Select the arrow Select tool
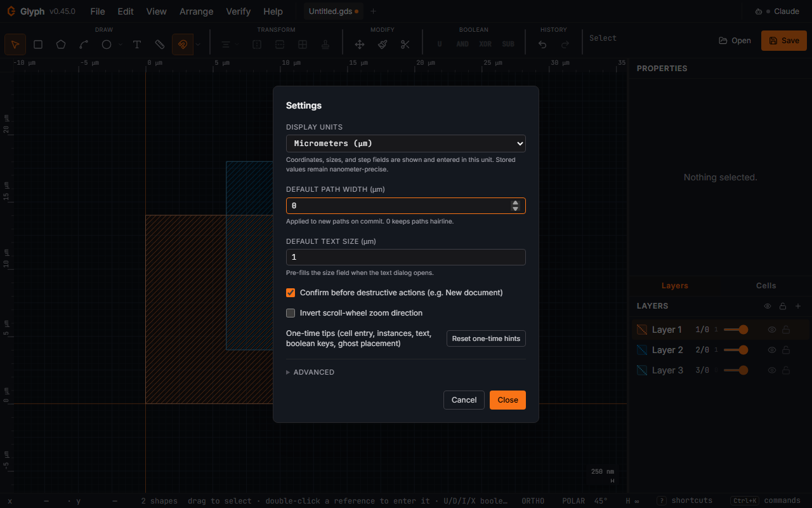The height and width of the screenshot is (508, 812). [x=15, y=44]
